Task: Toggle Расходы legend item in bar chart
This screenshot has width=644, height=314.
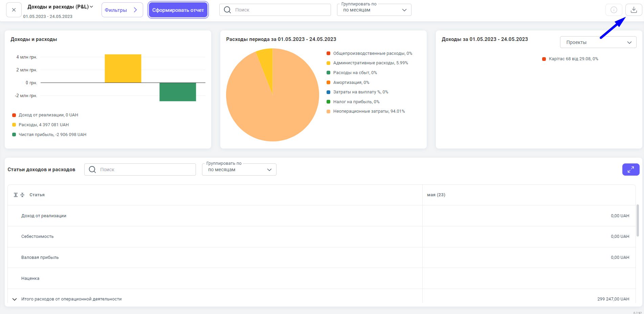Action: 43,125
